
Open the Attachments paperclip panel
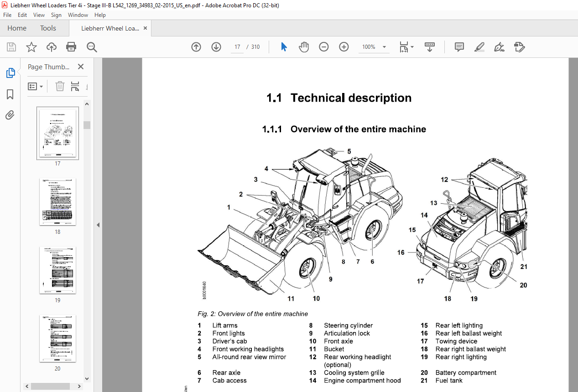tap(10, 115)
